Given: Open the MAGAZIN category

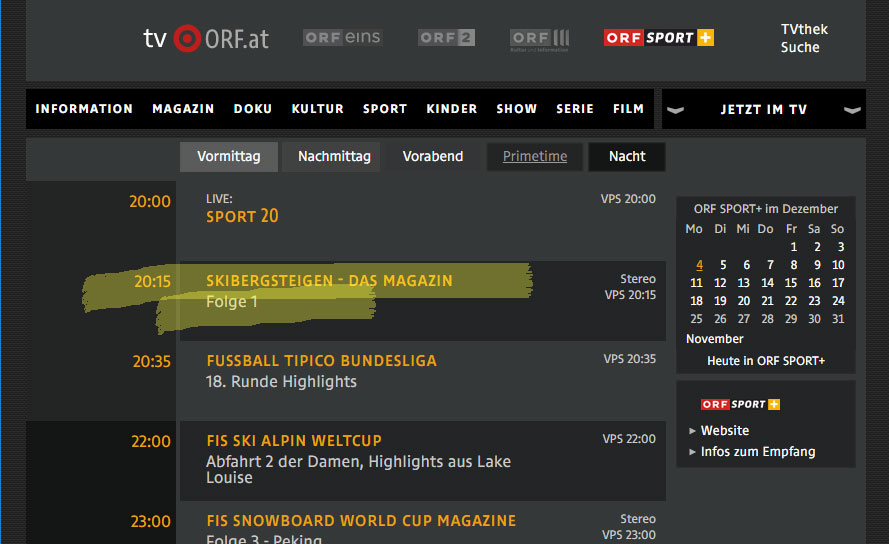Looking at the screenshot, I should point(183,108).
